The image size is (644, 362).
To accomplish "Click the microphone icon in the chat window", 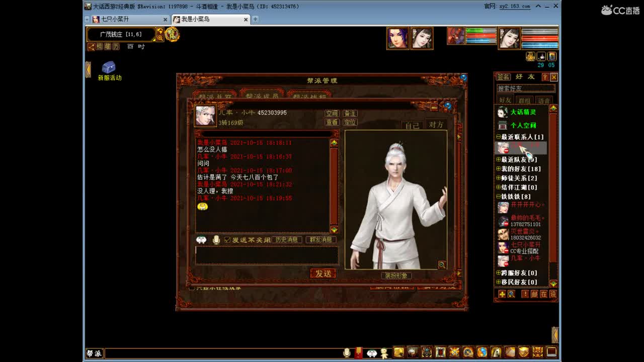I will click(216, 240).
